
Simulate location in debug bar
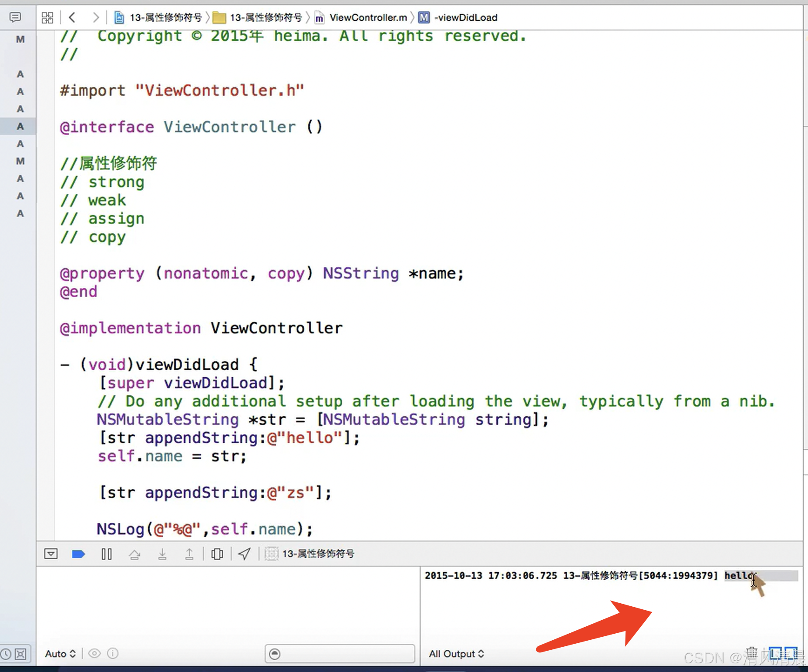tap(244, 554)
